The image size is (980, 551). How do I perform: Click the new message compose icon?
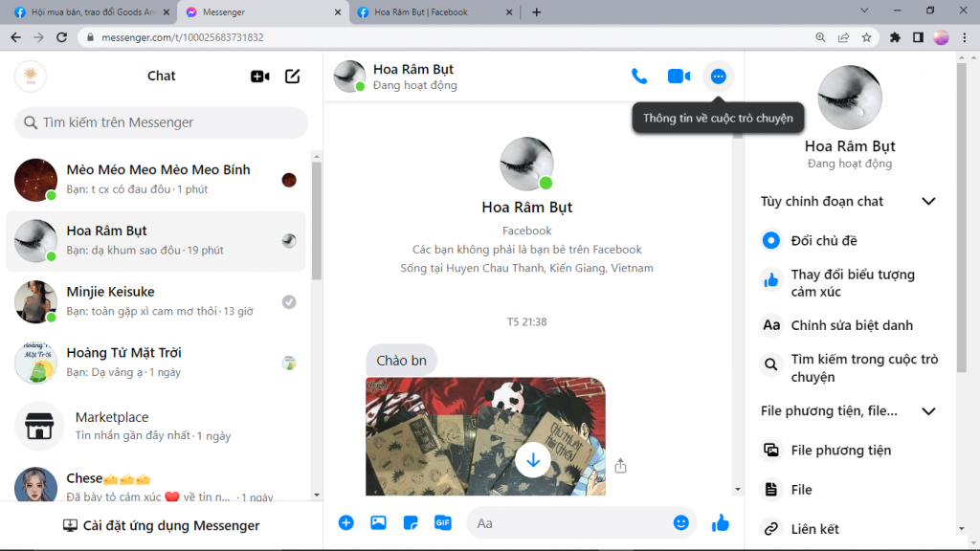[x=293, y=77]
